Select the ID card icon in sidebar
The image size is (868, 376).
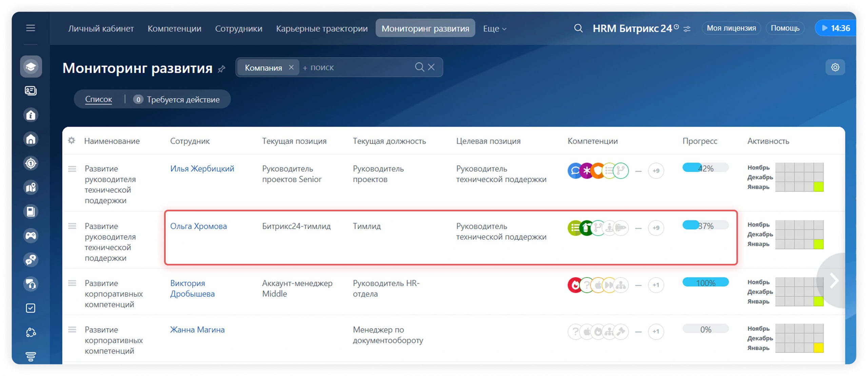[31, 91]
